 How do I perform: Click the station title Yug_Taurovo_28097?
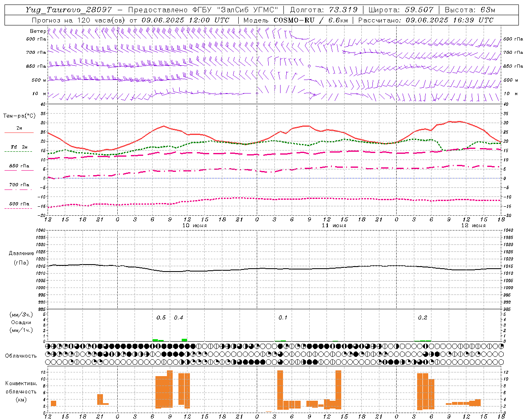point(68,10)
